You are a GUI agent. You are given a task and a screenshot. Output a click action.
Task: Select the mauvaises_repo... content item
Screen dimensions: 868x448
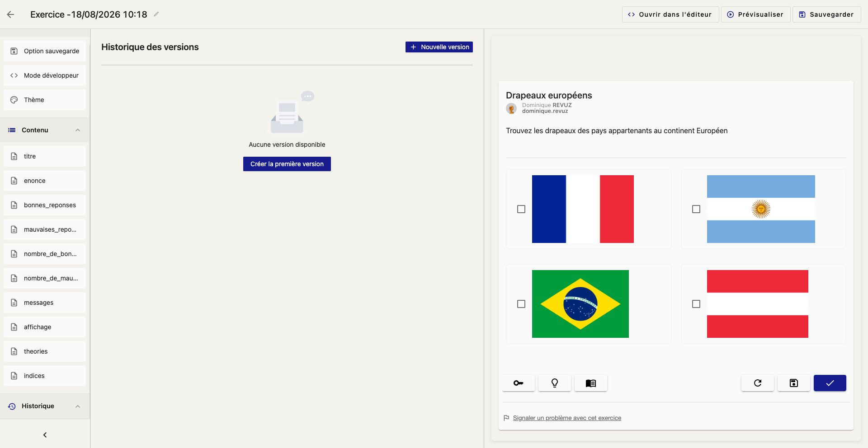45,229
